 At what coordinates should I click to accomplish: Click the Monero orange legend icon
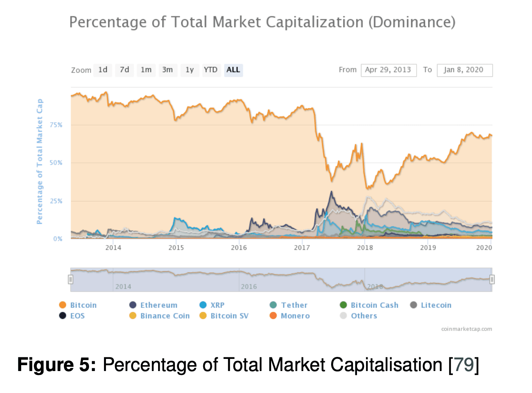click(x=273, y=316)
